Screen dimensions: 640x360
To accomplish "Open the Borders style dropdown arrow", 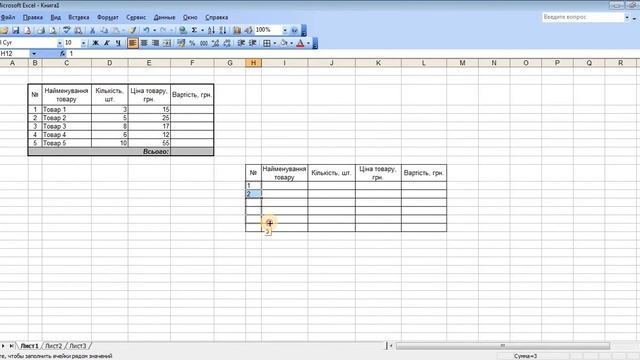I will [275, 43].
